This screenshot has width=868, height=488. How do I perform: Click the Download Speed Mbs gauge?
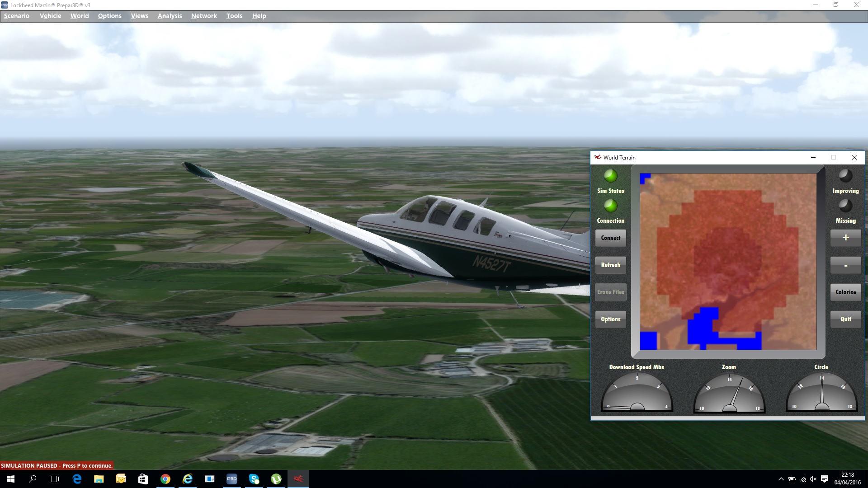637,392
